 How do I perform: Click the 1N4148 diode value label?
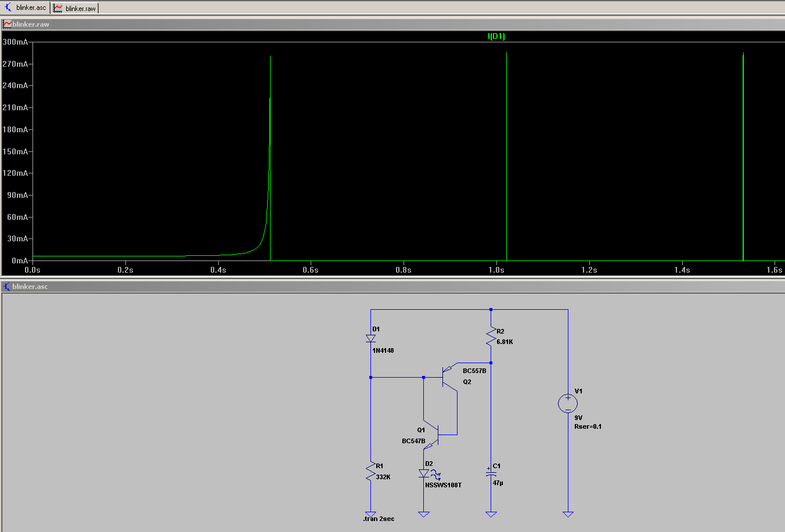tap(383, 350)
